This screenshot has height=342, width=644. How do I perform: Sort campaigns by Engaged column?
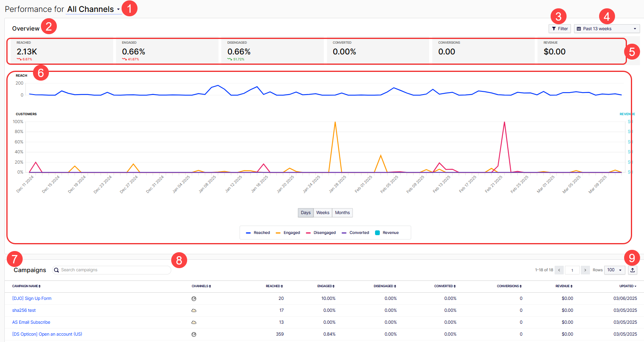click(326, 286)
